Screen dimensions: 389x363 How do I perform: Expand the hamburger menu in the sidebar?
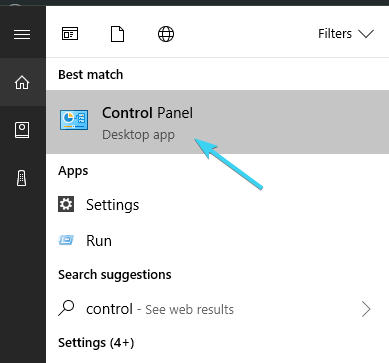(x=22, y=34)
